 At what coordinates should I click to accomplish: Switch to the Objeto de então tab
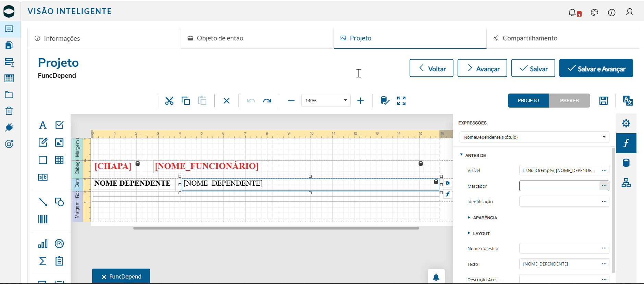pos(257,38)
